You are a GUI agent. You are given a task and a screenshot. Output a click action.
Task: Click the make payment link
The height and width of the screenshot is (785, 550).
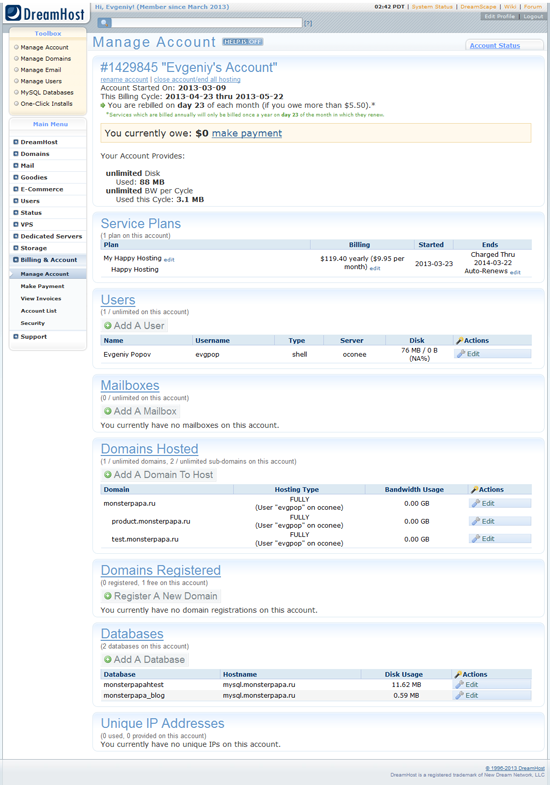[x=247, y=133]
